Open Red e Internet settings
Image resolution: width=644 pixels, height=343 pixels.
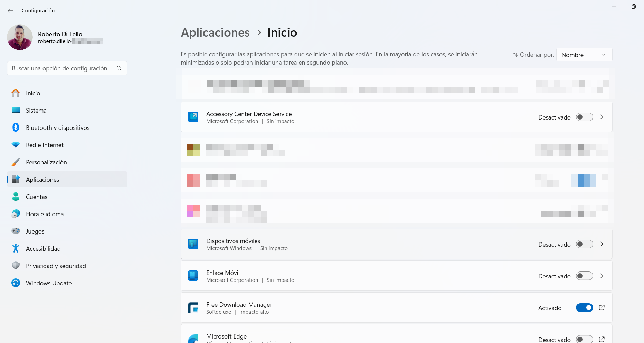point(45,145)
